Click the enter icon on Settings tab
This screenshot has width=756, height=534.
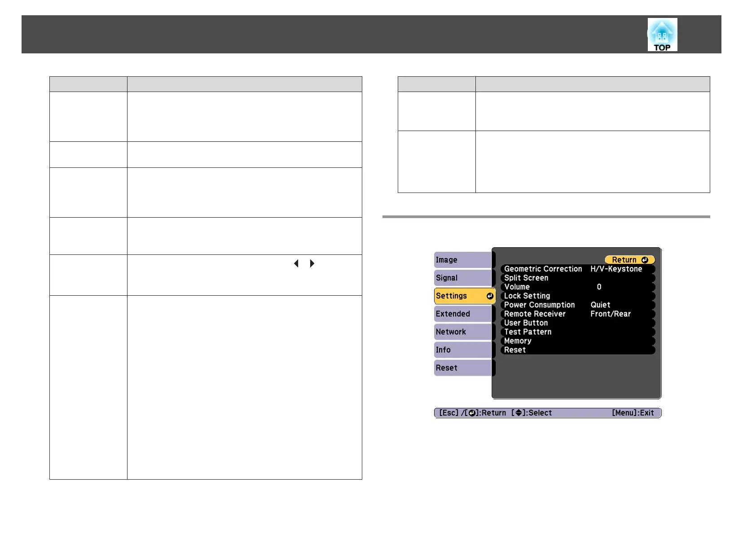pyautogui.click(x=490, y=296)
